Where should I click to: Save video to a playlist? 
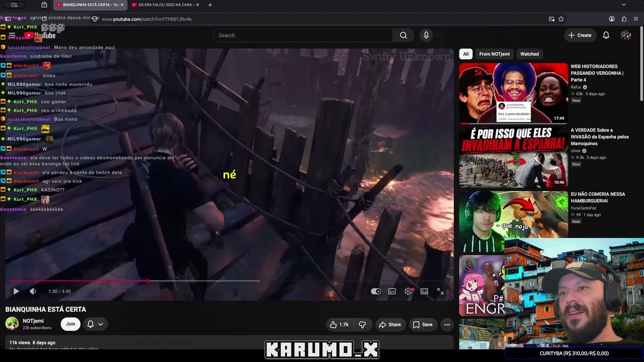coord(423,325)
